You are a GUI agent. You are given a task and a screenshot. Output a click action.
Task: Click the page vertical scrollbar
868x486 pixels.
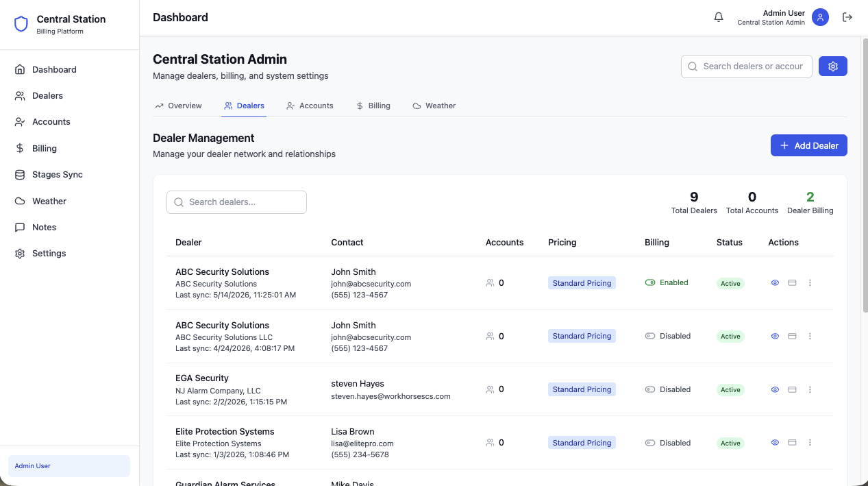[865, 175]
